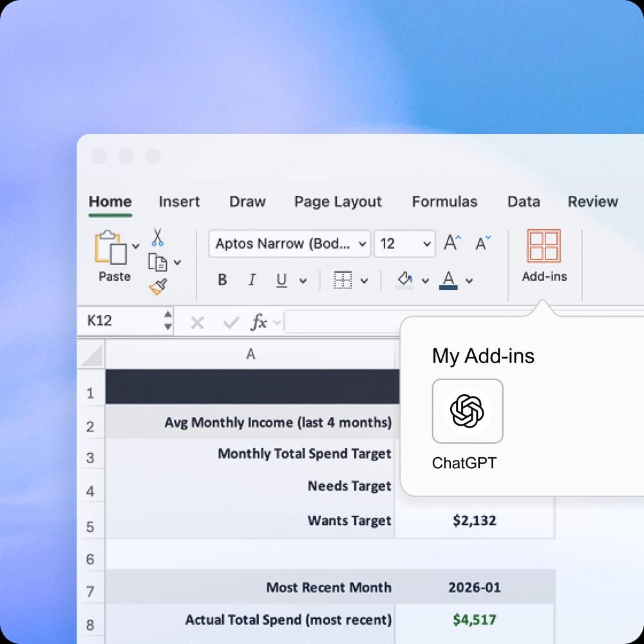Expand the Underline style dropdown arrow

(x=303, y=281)
